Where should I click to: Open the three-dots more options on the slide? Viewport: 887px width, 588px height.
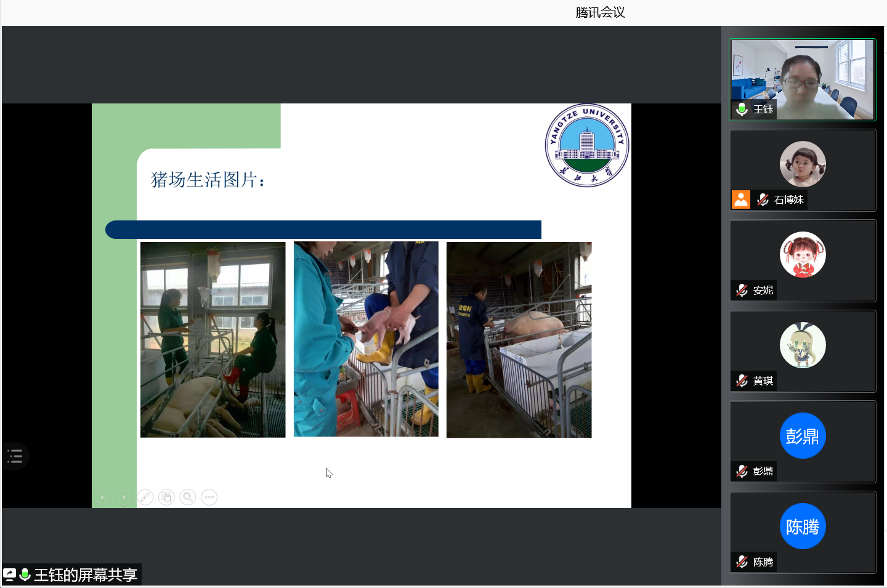tap(209, 497)
